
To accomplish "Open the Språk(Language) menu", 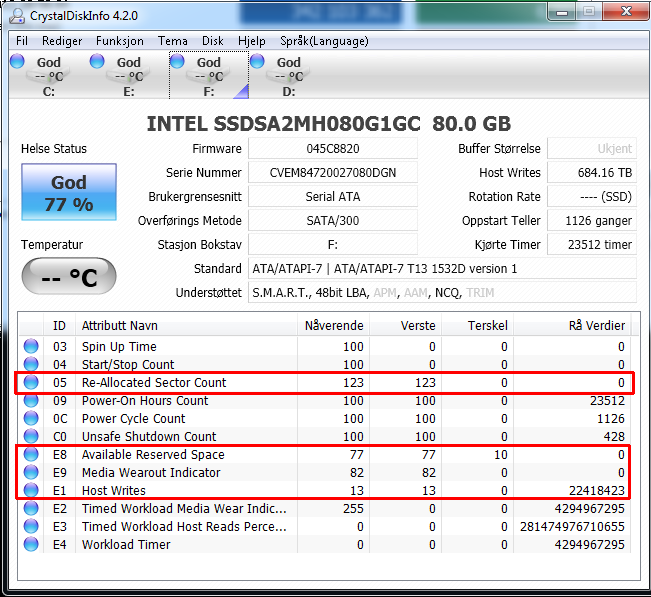I will click(x=324, y=41).
